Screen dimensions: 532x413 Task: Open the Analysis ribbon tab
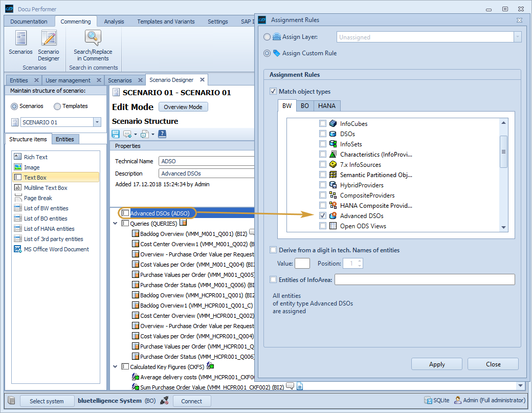[x=114, y=21]
